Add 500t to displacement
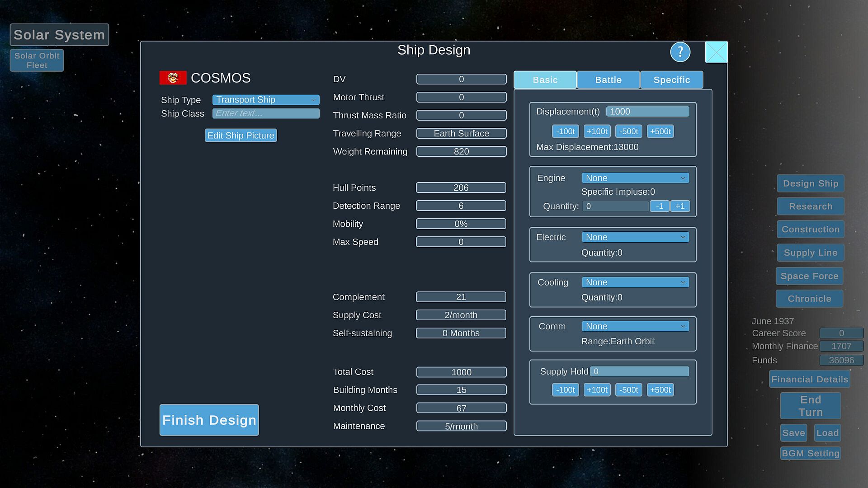The image size is (868, 488). [x=660, y=131]
